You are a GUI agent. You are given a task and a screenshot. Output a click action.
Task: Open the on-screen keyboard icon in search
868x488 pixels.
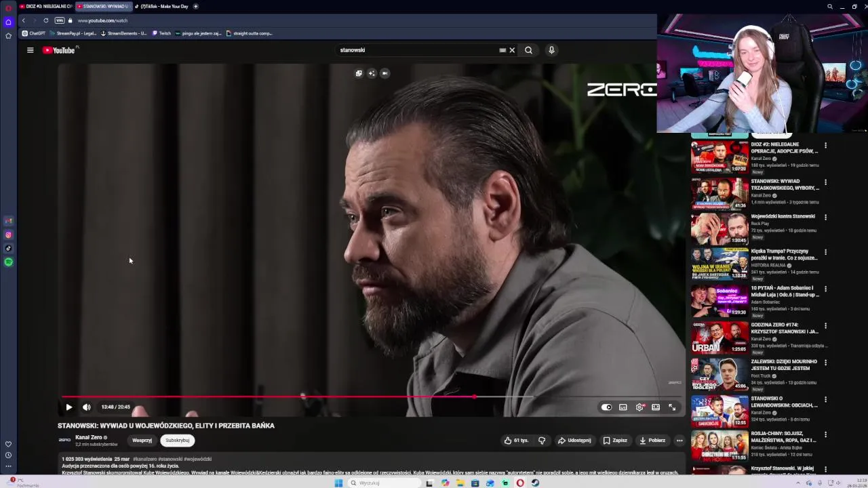(x=502, y=50)
